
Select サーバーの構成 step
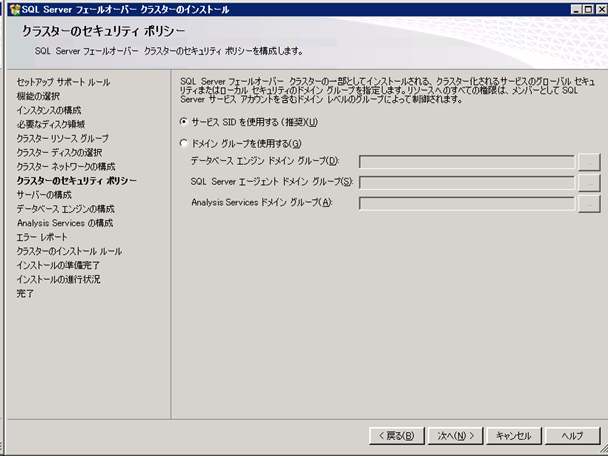(x=44, y=195)
